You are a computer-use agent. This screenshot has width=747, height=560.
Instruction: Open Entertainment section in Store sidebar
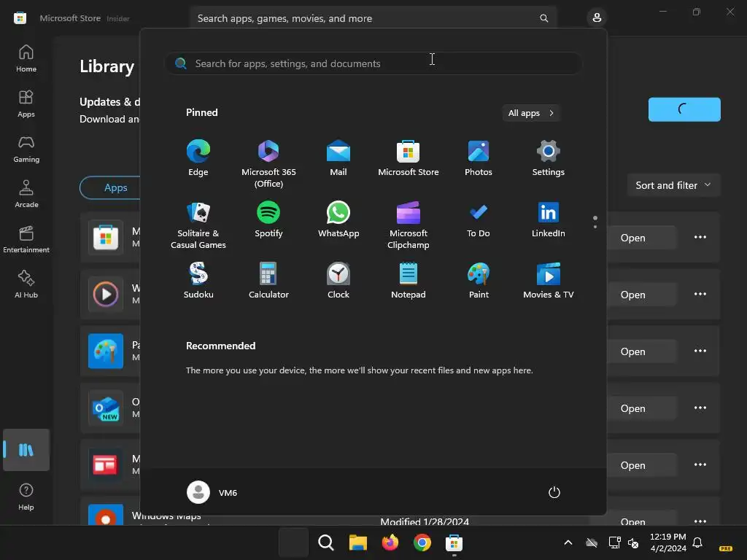pyautogui.click(x=26, y=239)
